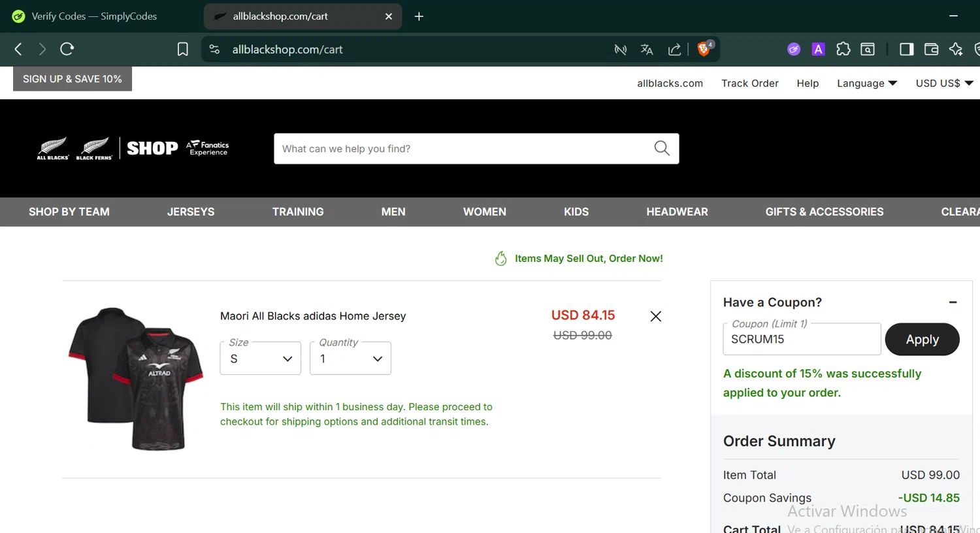The width and height of the screenshot is (980, 533).
Task: Open the Help link
Action: (808, 83)
